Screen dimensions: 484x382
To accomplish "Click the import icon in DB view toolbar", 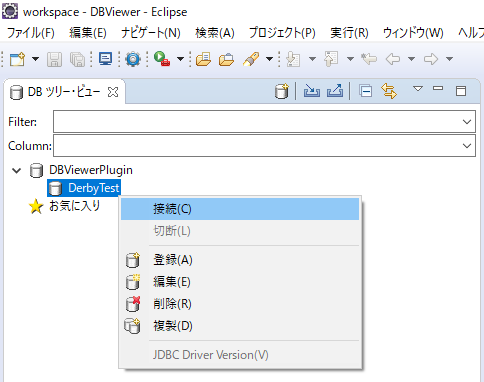I will click(312, 91).
